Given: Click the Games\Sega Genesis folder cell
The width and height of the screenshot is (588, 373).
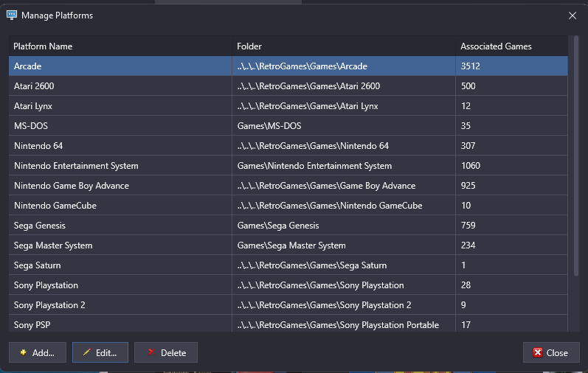Looking at the screenshot, I should [344, 225].
